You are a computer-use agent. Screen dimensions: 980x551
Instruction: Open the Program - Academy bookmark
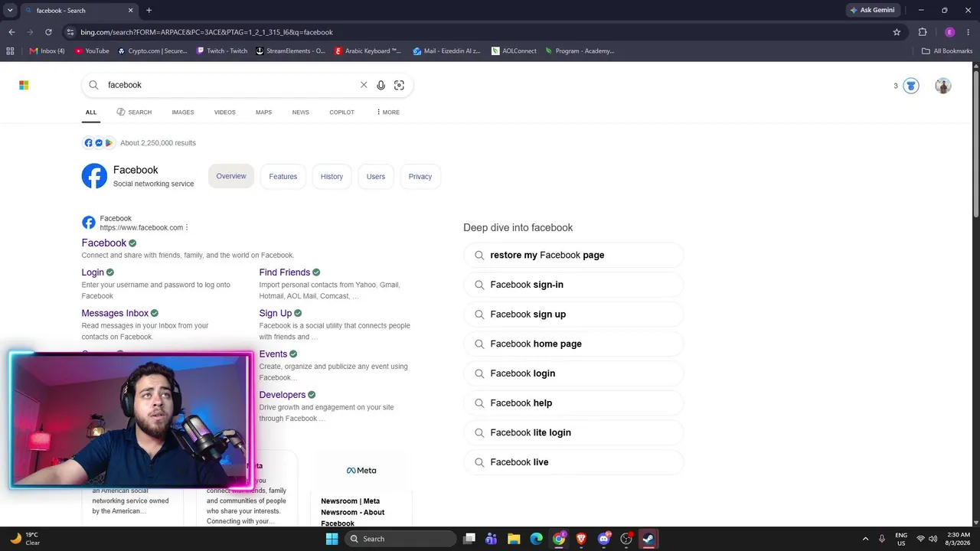pos(580,51)
